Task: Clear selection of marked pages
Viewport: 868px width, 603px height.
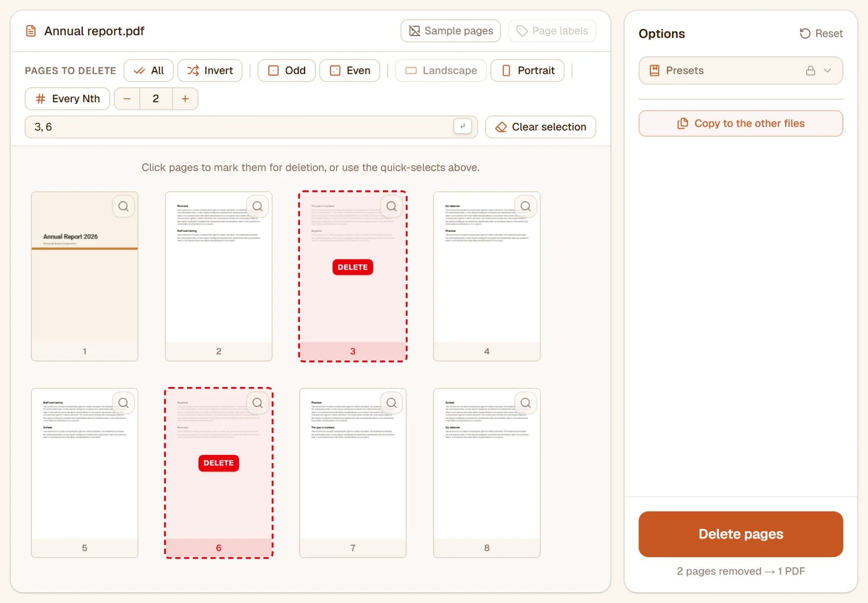Action: [541, 127]
